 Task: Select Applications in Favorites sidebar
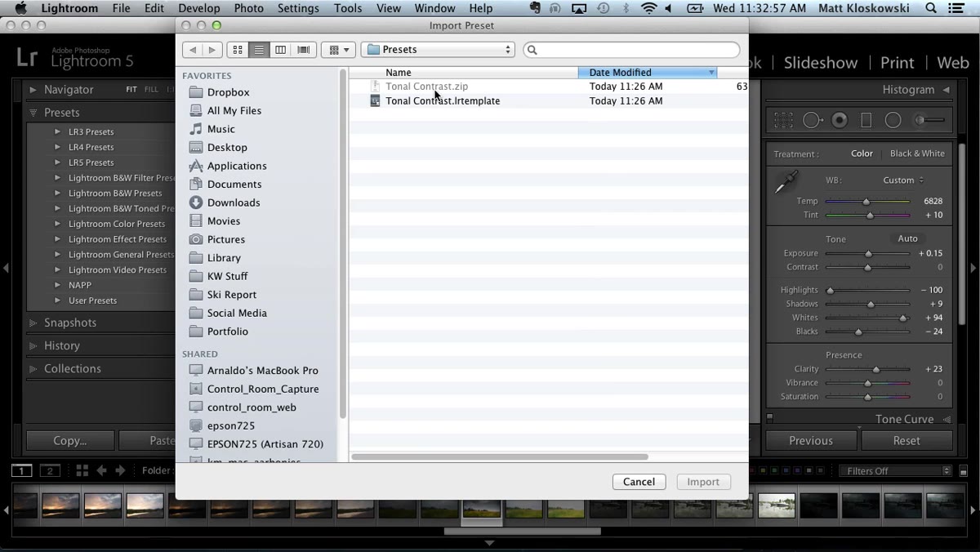(x=237, y=166)
